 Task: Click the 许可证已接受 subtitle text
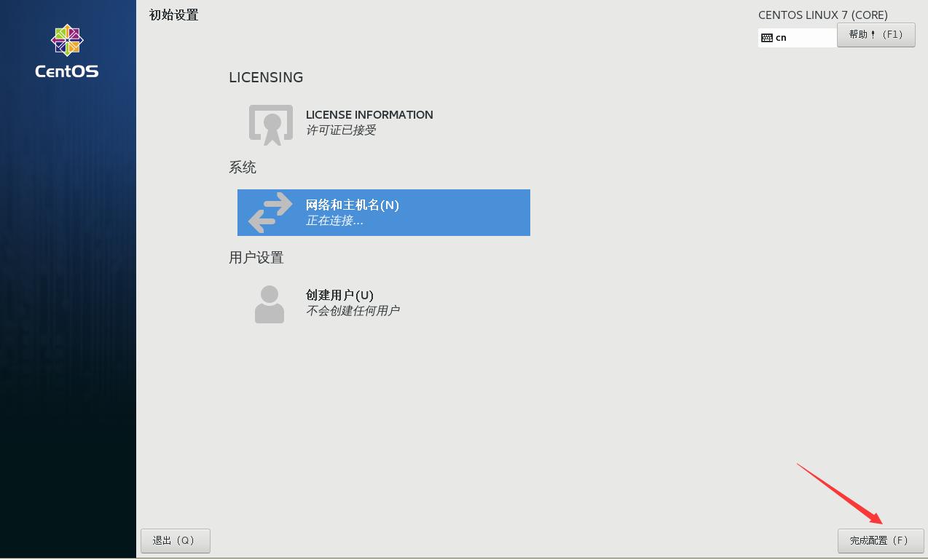342,130
